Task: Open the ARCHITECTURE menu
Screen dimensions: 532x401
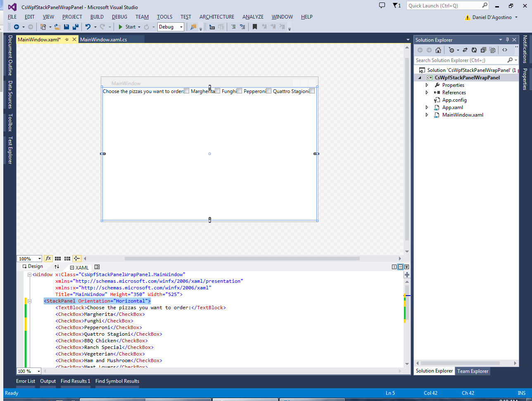Action: (x=216, y=17)
